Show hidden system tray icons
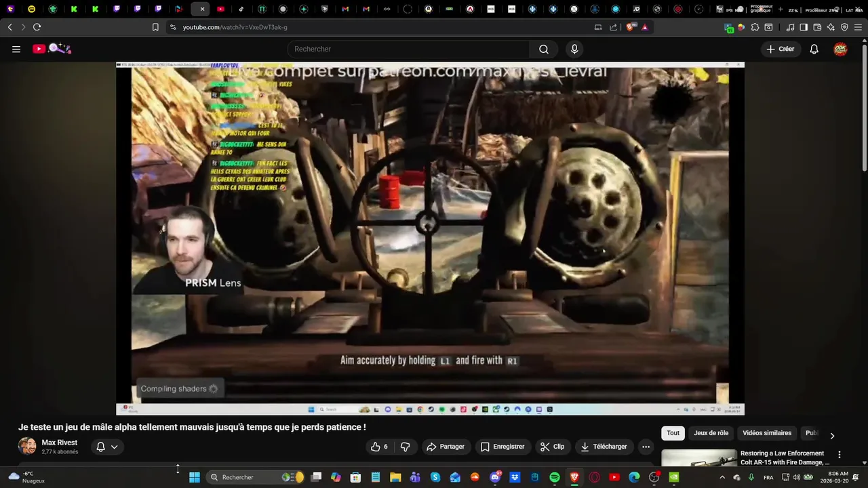The height and width of the screenshot is (488, 868). [722, 477]
